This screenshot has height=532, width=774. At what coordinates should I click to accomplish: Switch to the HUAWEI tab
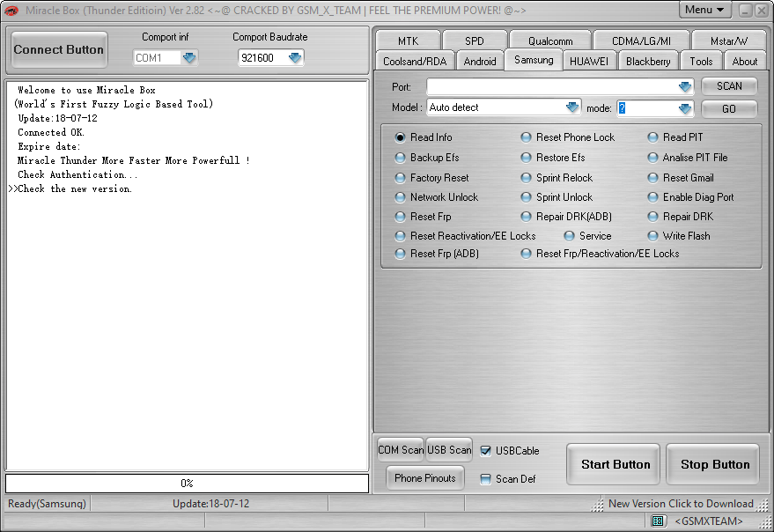[589, 61]
